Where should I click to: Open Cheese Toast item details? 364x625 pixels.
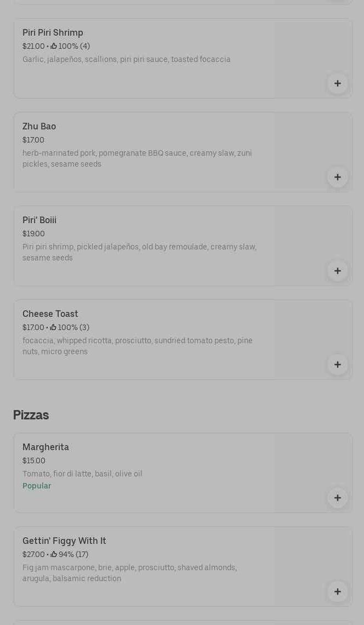click(x=50, y=314)
